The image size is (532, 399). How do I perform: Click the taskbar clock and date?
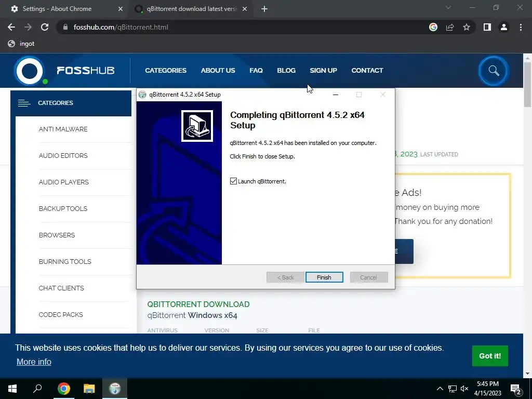pos(487,389)
